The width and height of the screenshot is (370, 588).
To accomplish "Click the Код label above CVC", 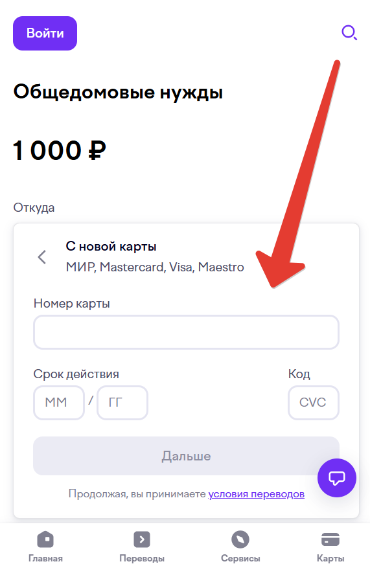I will (x=299, y=374).
